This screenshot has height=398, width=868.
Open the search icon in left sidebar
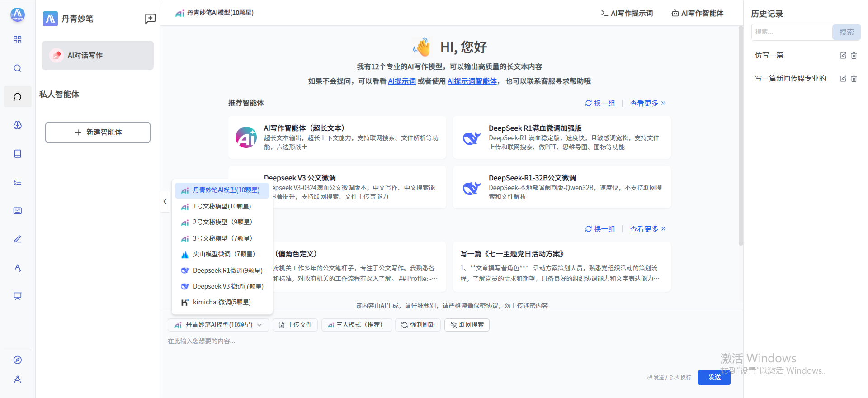pos(18,68)
